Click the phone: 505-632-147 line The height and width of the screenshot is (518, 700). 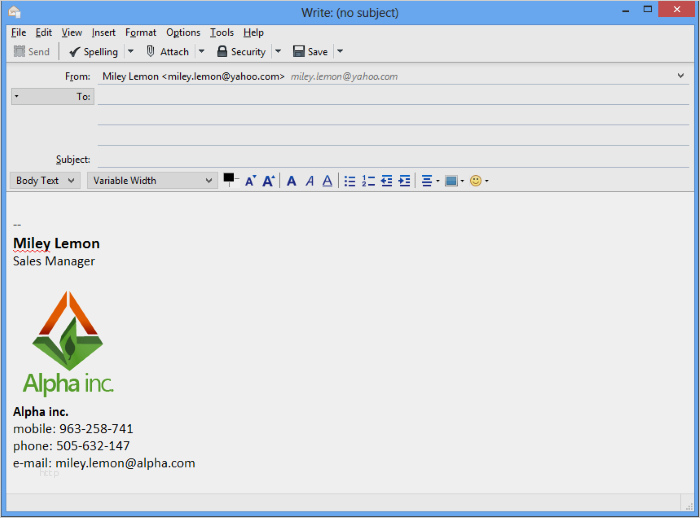coord(71,446)
